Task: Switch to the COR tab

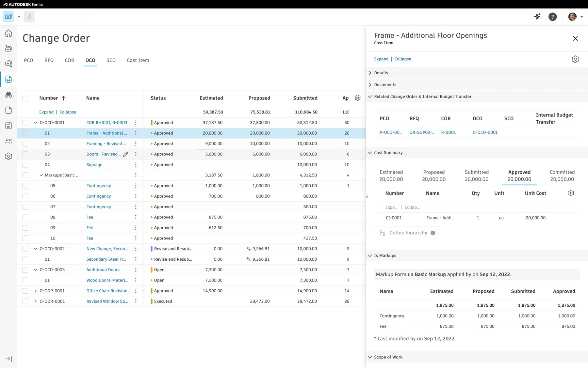Action: pos(69,60)
